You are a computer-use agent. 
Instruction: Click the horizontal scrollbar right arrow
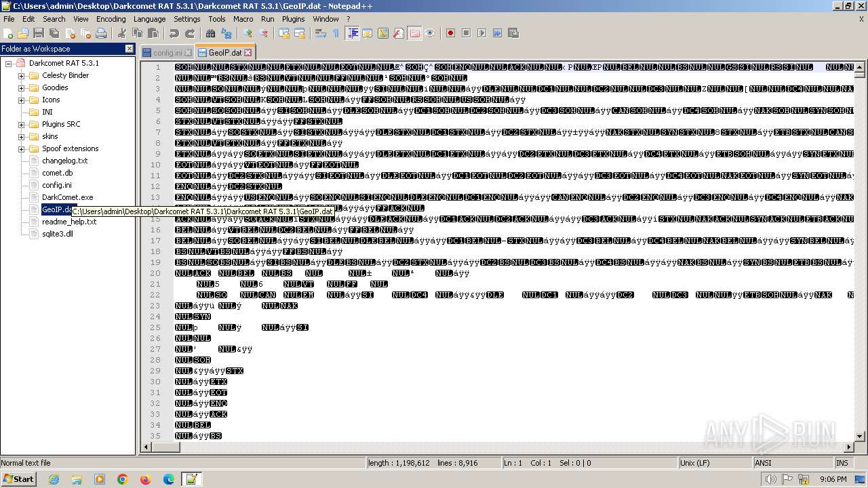(848, 447)
